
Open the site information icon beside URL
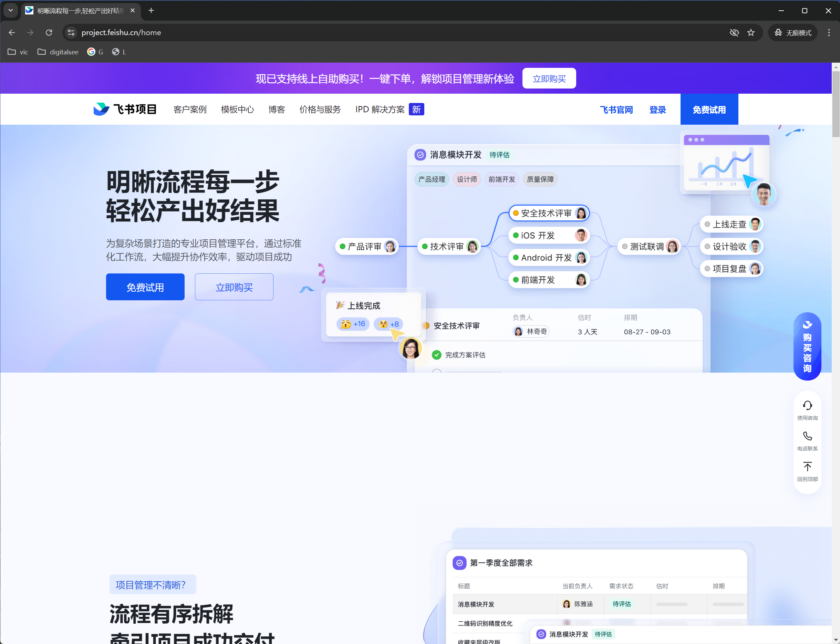tap(71, 33)
